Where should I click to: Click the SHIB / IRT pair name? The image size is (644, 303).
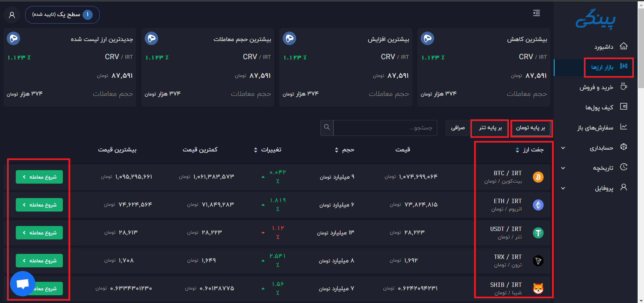pos(506,285)
